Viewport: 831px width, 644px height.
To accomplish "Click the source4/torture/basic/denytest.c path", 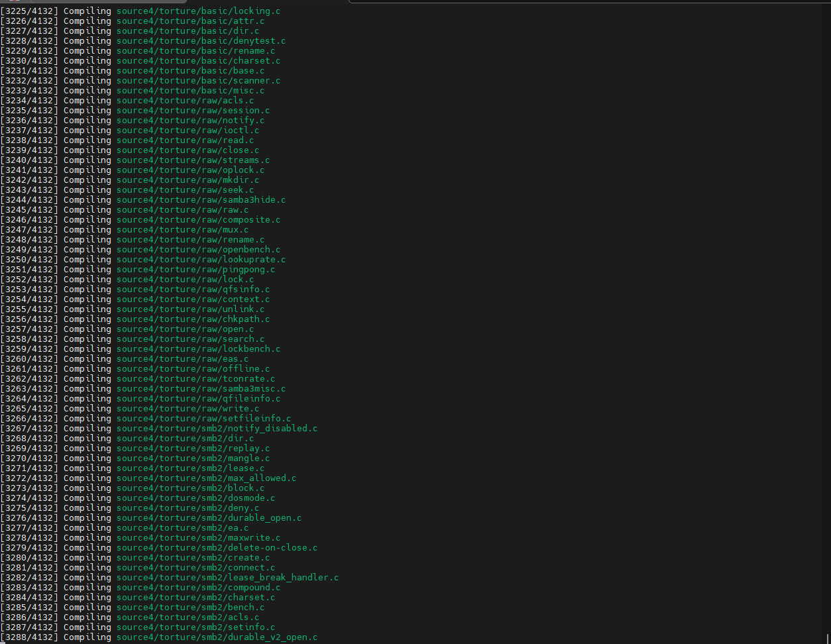I will coord(201,41).
